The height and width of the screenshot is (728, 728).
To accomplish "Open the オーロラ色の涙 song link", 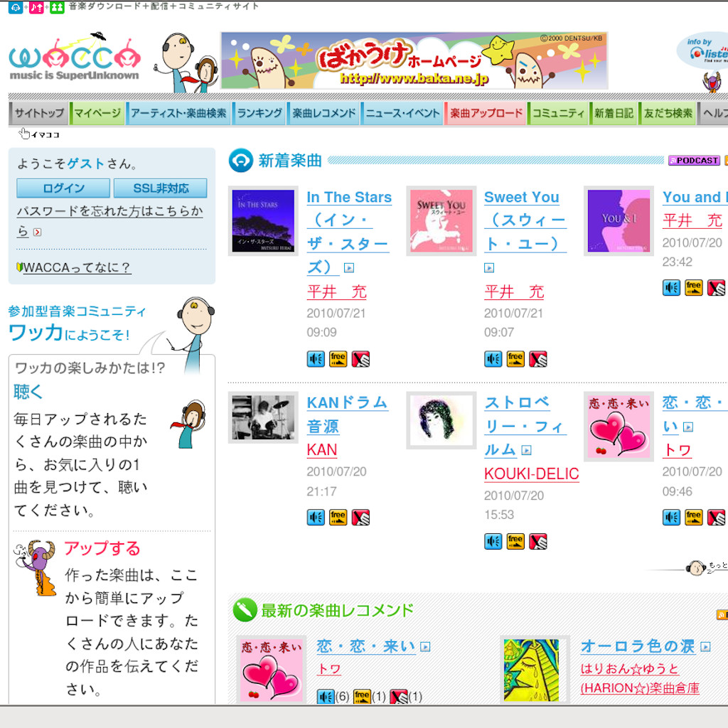I will pyautogui.click(x=637, y=646).
